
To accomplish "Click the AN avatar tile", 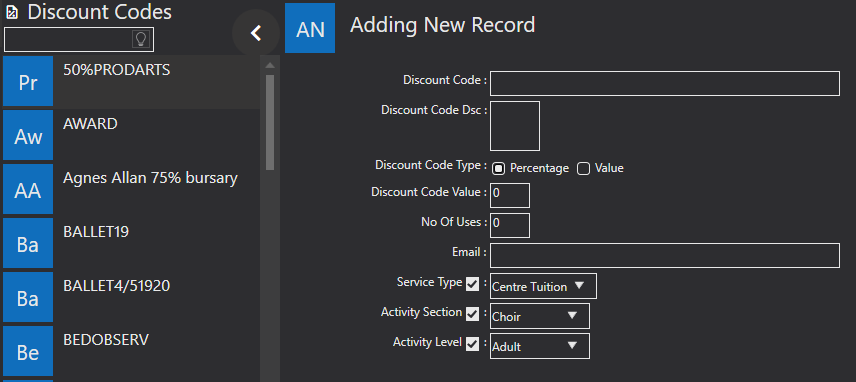I will [x=310, y=28].
